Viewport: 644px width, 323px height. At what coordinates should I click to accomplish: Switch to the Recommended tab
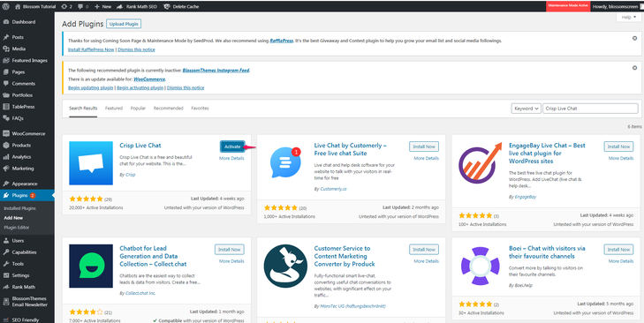pos(169,109)
